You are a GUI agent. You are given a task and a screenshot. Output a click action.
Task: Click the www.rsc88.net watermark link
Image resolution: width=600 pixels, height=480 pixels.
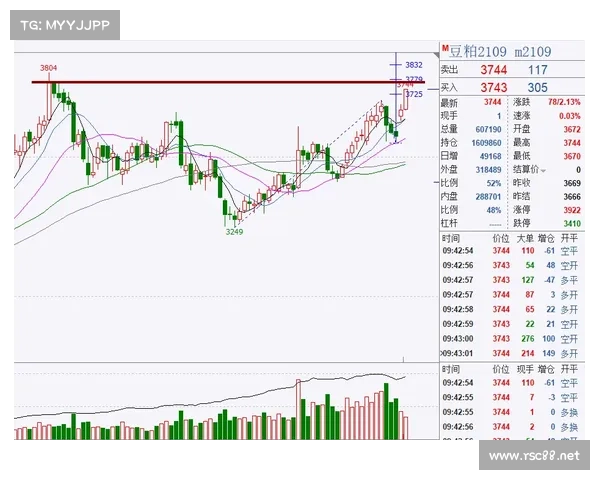pyautogui.click(x=533, y=457)
